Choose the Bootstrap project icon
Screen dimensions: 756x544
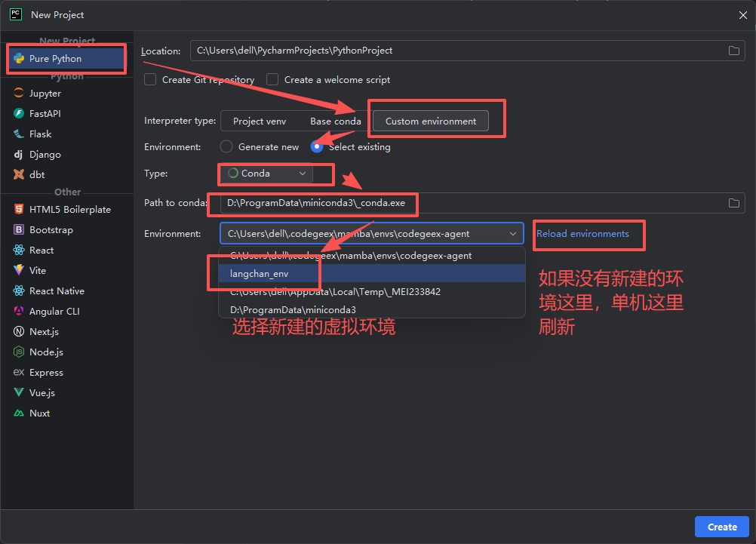[19, 229]
